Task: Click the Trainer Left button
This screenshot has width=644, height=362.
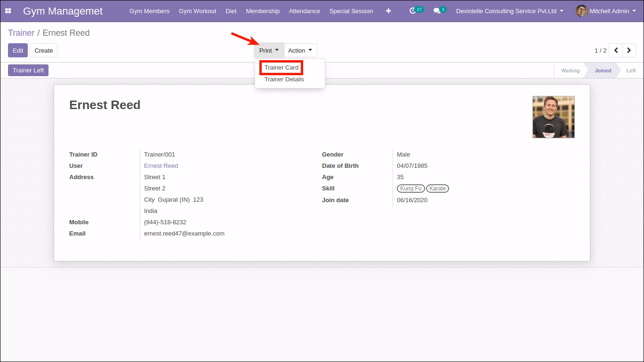Action: click(28, 70)
